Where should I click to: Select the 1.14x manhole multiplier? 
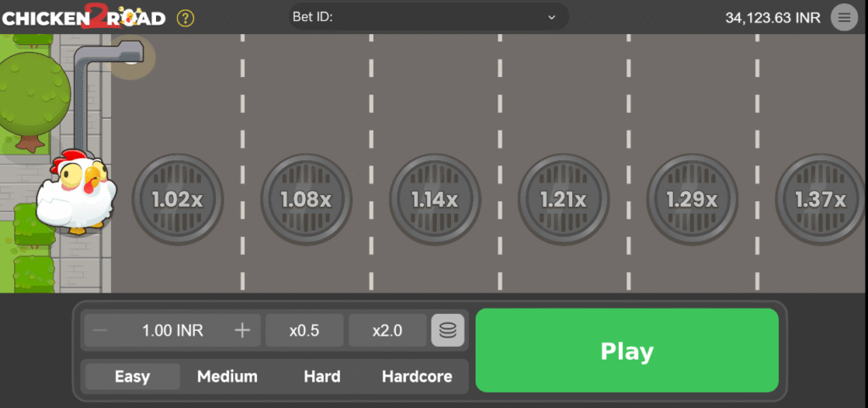(435, 200)
